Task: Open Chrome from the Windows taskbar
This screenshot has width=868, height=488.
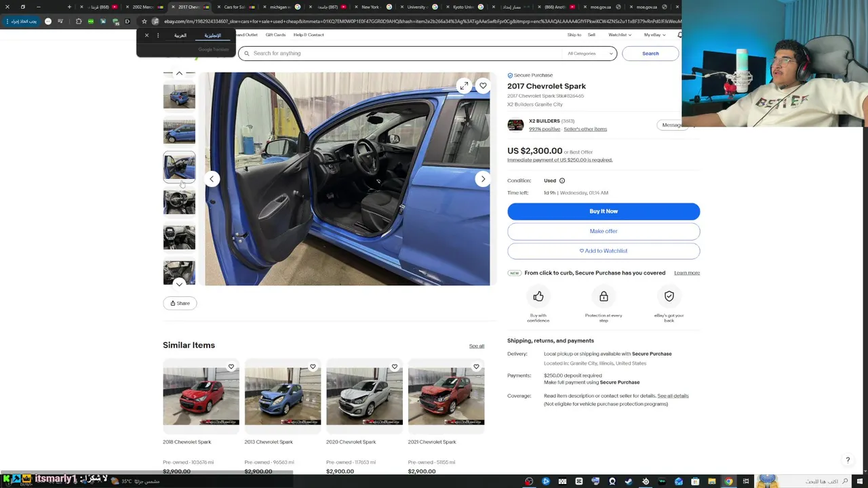Action: click(728, 481)
